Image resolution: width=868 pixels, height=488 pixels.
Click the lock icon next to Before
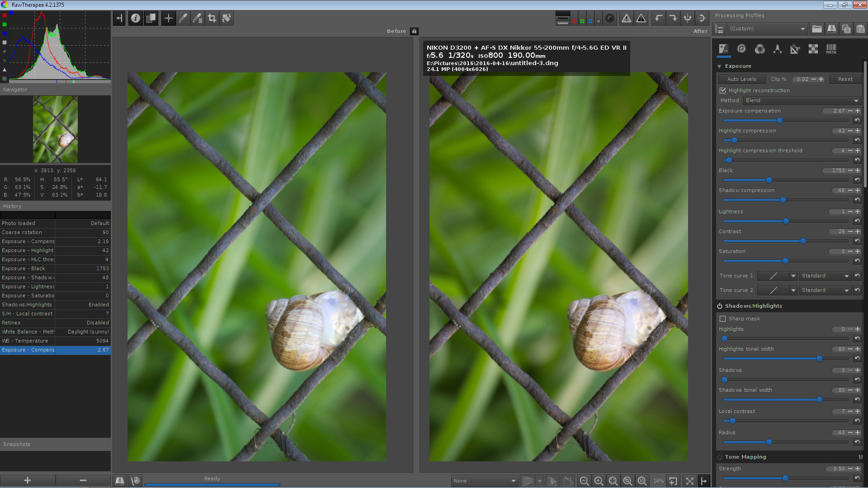(x=414, y=31)
